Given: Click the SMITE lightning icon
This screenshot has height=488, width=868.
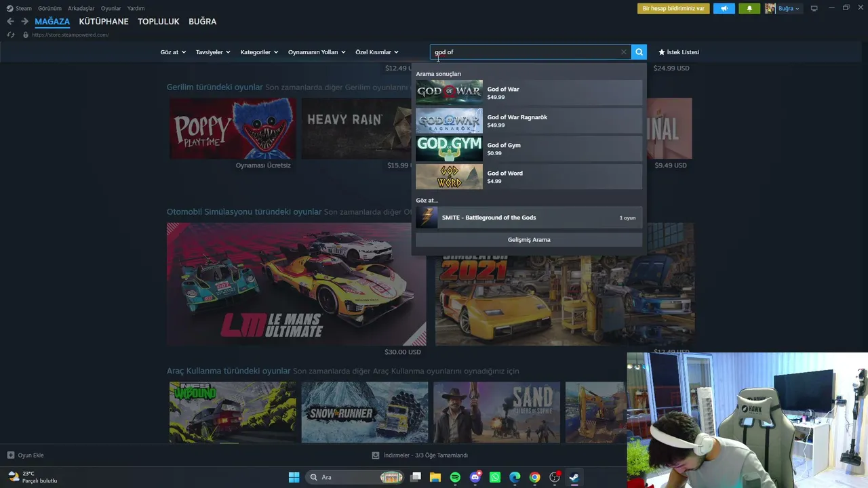Looking at the screenshot, I should pos(427,218).
